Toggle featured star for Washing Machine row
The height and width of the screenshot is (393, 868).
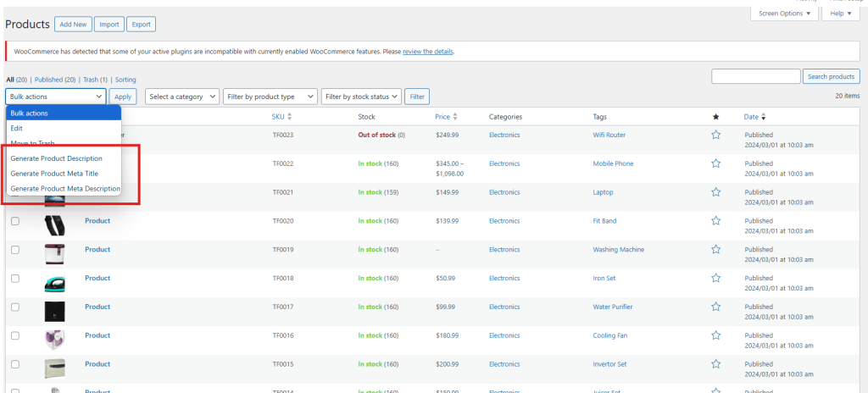pos(715,249)
